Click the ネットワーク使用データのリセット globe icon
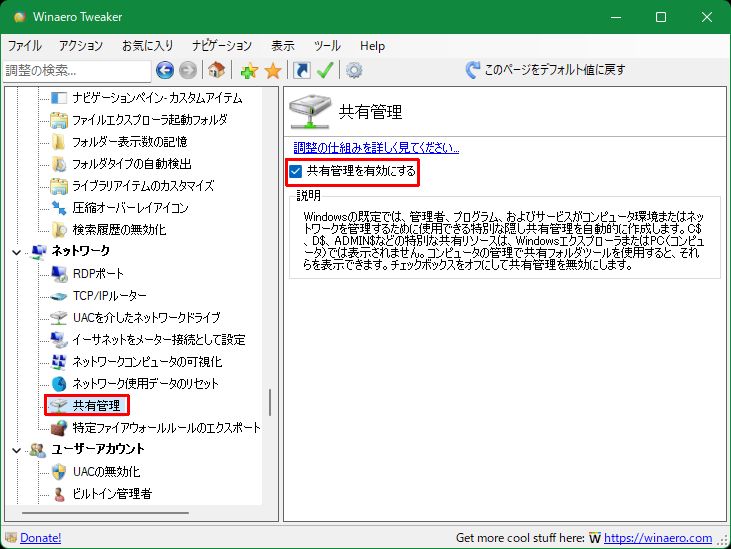 click(x=59, y=384)
